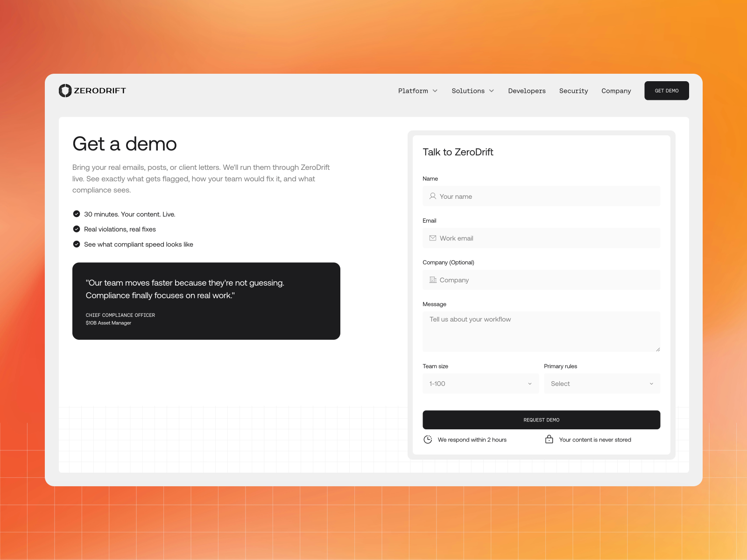Open the Team size dropdown

[480, 384]
